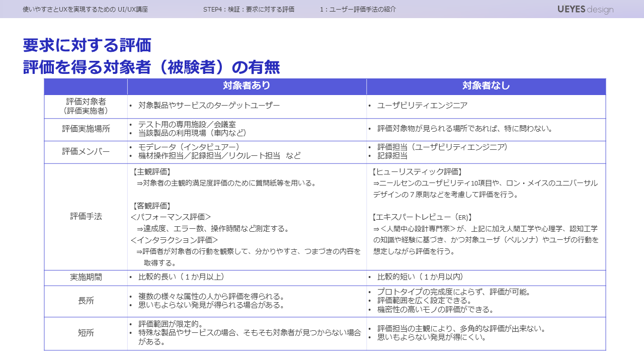Click the ユーザビリティエンジニア cell in first row
The height and width of the screenshot is (362, 644).
[x=422, y=106]
